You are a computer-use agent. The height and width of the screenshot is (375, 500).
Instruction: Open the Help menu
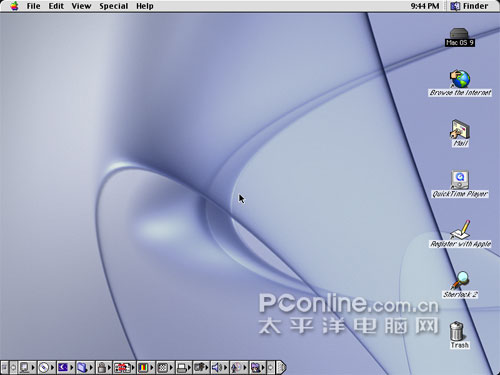[145, 6]
